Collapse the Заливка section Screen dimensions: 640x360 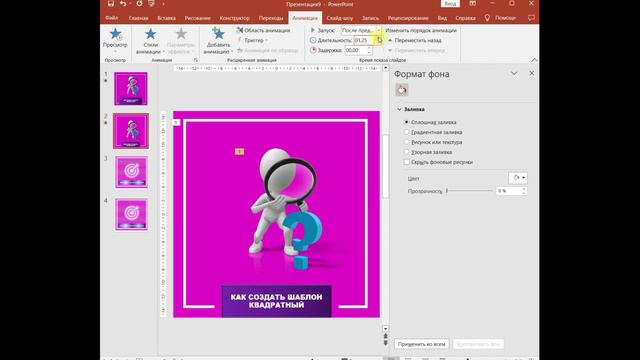pyautogui.click(x=400, y=109)
